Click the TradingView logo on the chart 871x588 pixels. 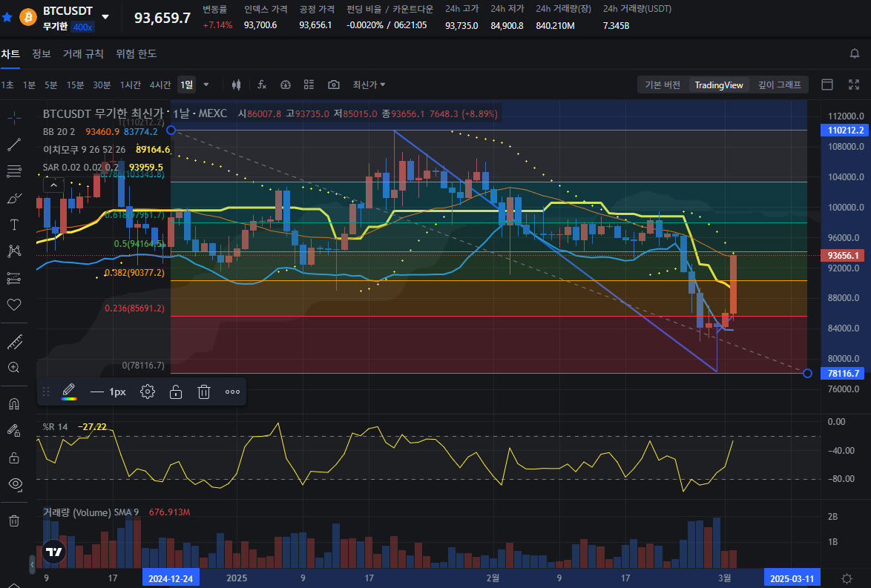coord(54,552)
